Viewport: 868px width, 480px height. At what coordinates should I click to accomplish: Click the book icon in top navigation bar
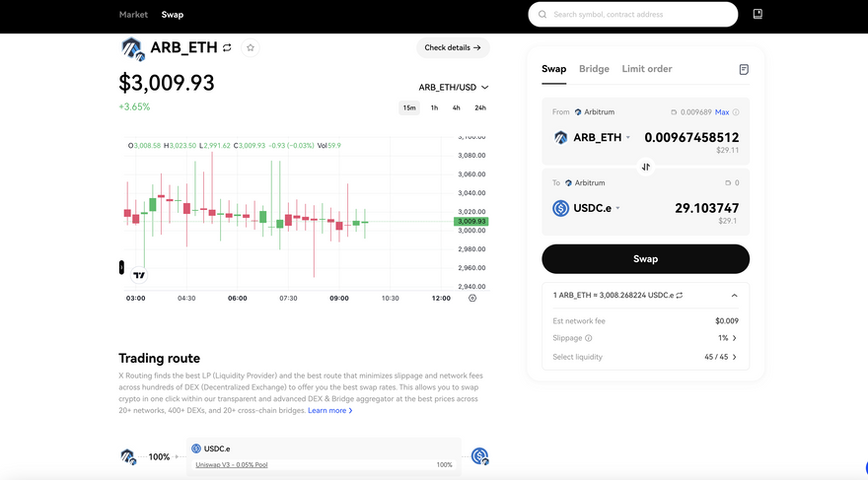point(758,15)
